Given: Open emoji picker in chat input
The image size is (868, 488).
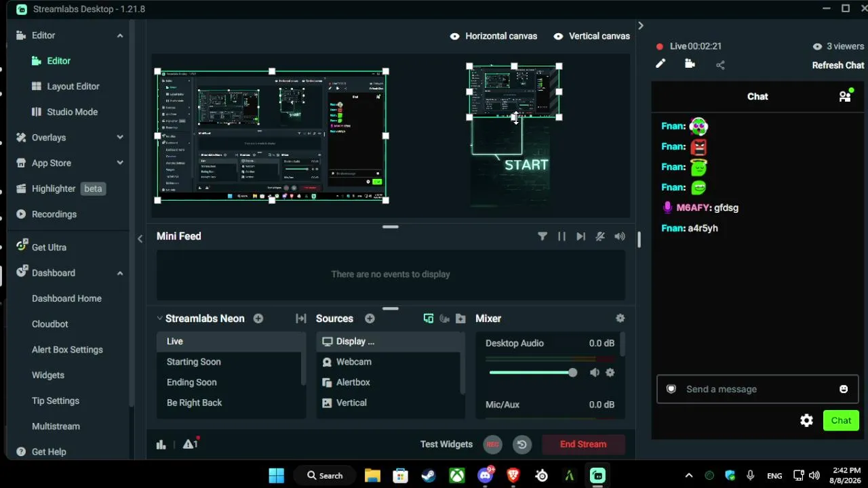Looking at the screenshot, I should click(844, 389).
